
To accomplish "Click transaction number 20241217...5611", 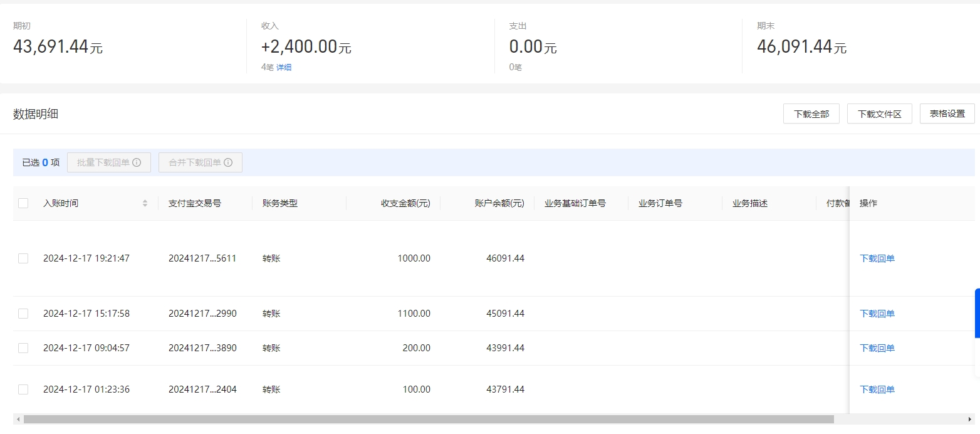I will click(202, 258).
